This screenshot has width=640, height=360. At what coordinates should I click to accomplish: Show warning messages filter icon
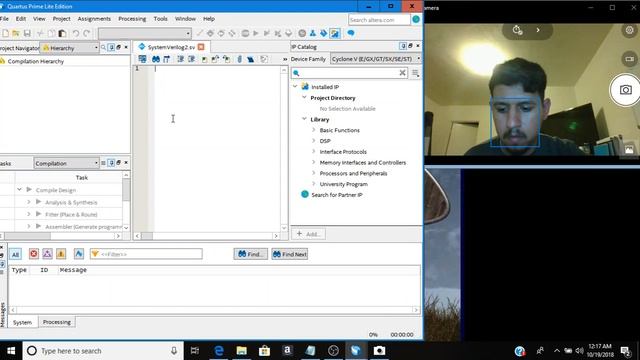click(61, 254)
